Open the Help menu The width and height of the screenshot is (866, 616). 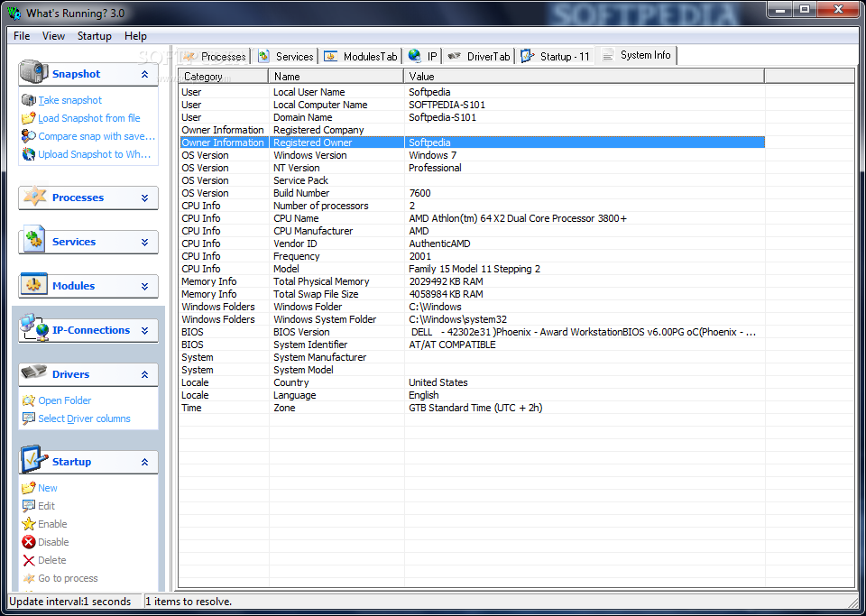point(135,36)
